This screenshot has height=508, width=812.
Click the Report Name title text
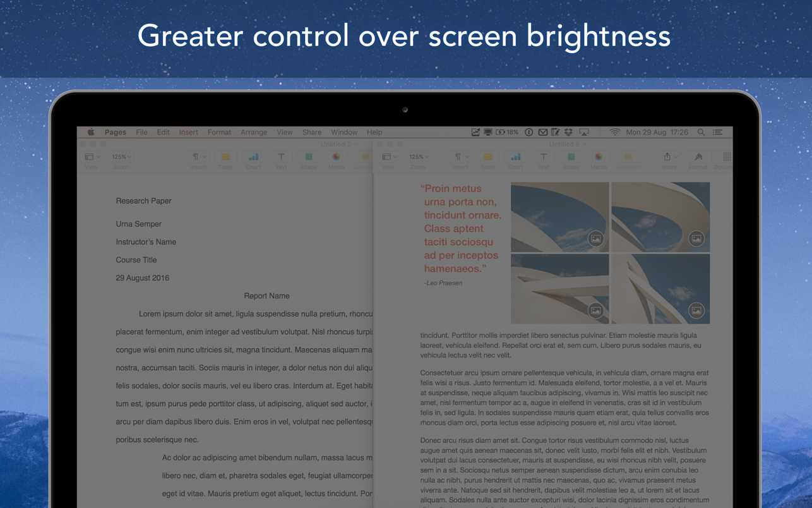click(266, 296)
